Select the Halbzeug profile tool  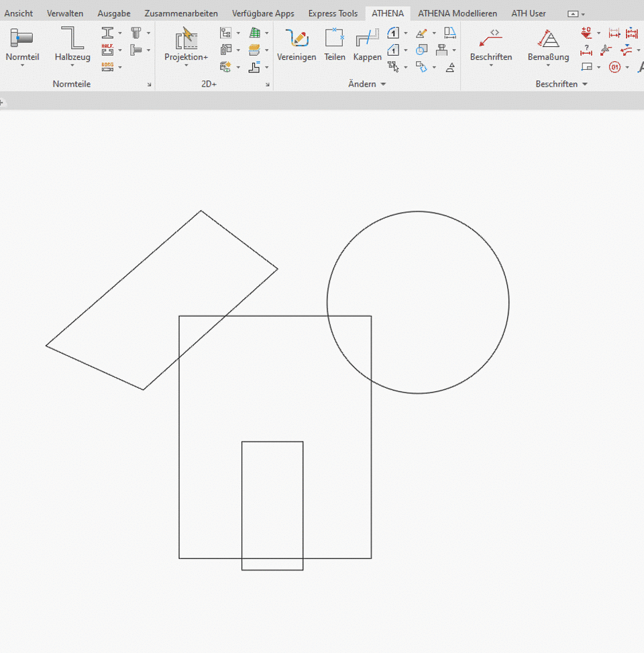point(72,39)
